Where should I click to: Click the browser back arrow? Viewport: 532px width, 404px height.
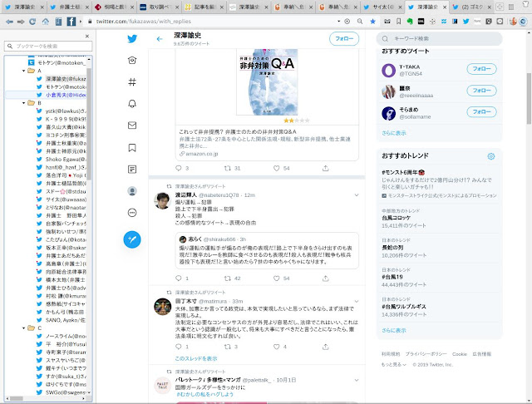9,22
